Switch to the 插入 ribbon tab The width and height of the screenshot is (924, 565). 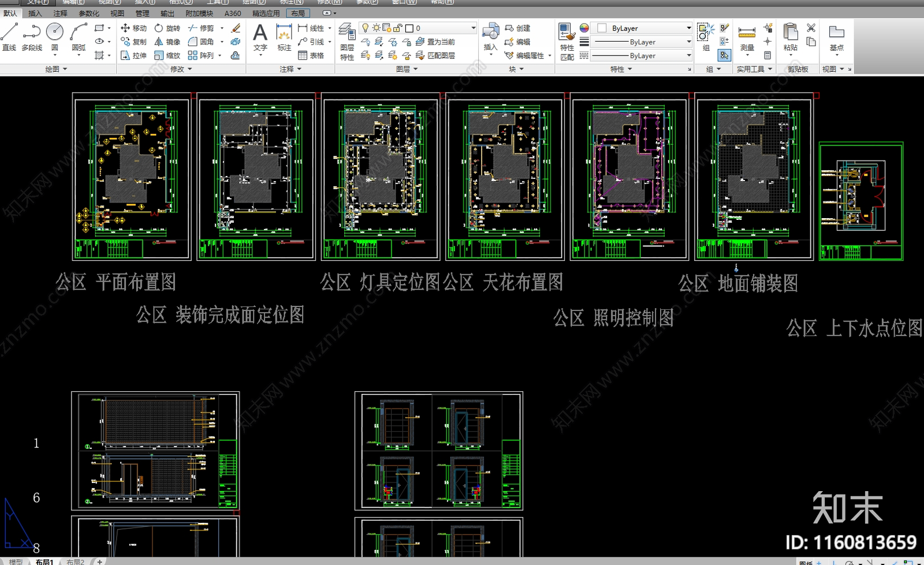[35, 13]
